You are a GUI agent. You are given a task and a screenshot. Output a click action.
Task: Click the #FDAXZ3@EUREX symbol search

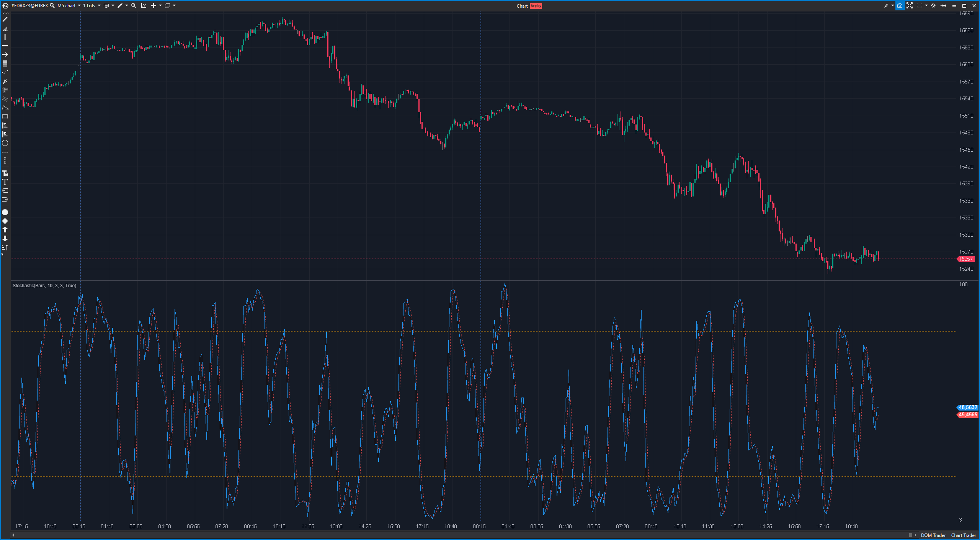33,6
